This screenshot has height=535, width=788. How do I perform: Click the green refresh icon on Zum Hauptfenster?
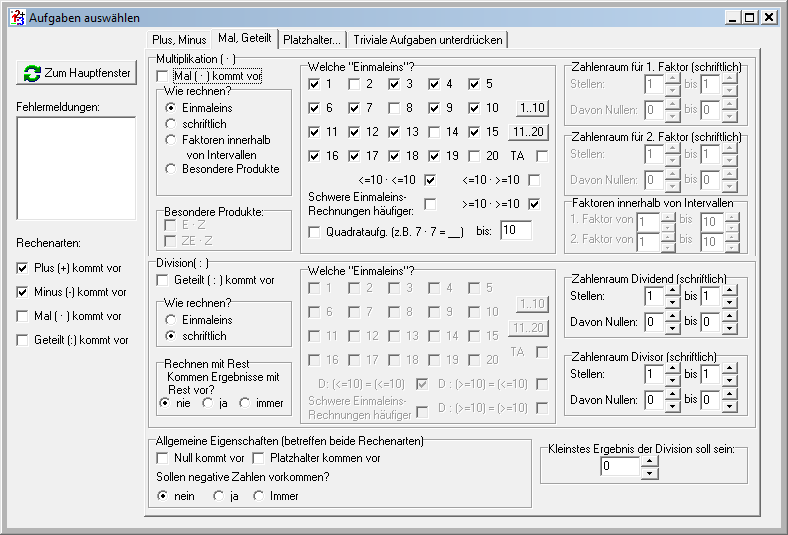pyautogui.click(x=32, y=73)
